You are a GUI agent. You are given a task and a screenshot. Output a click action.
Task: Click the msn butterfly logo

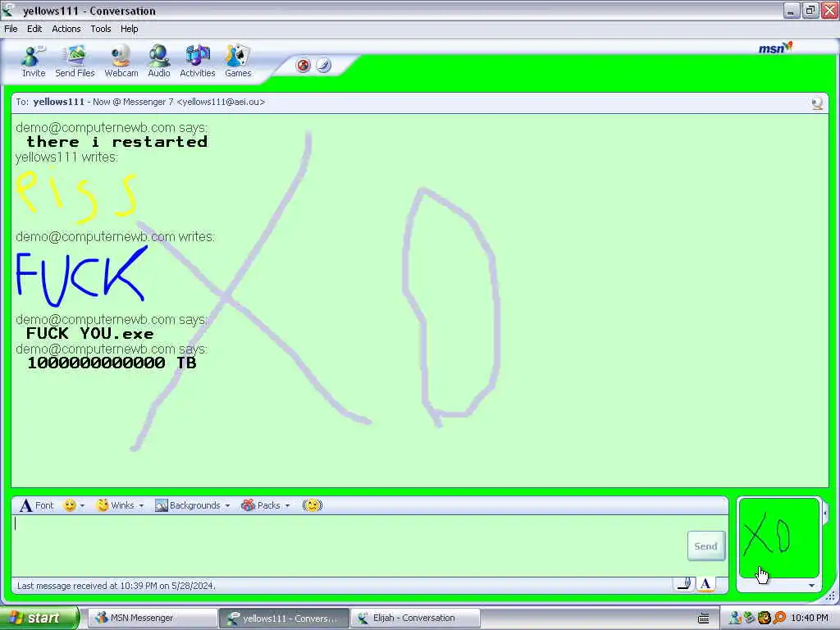[x=776, y=48]
